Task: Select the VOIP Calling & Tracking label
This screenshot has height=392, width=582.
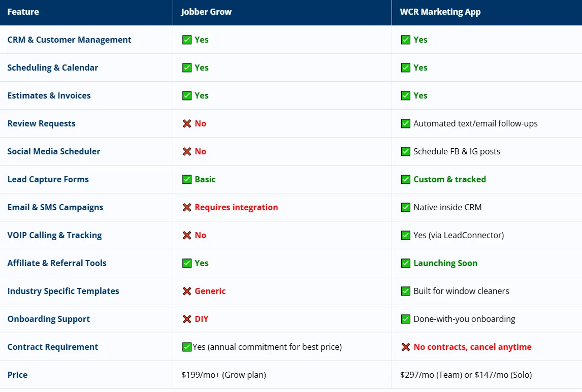Action: point(54,235)
